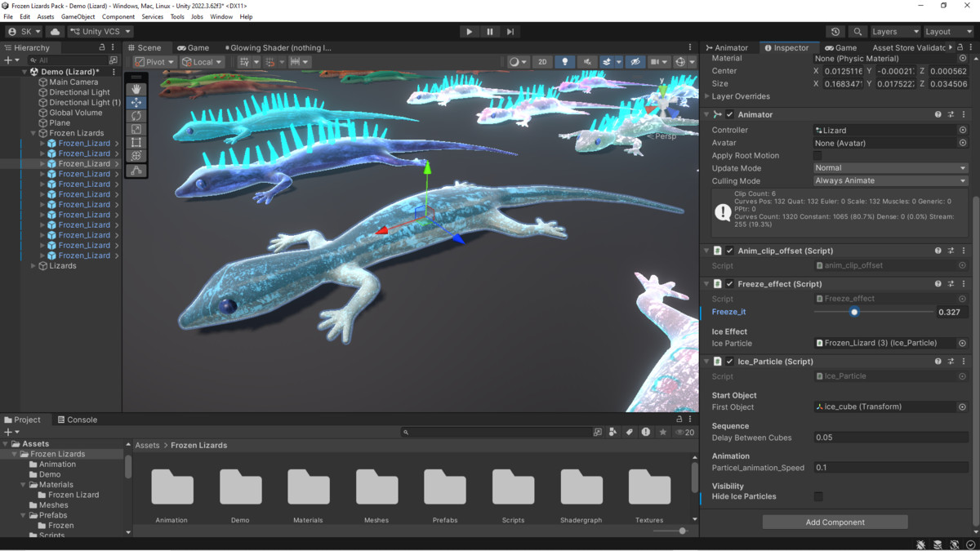Open the Gizmos toggle icon

point(680,62)
